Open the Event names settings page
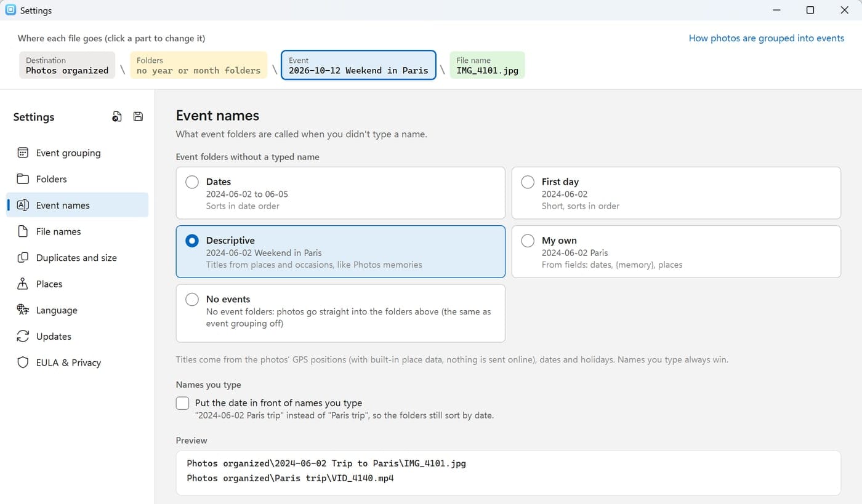 [78, 205]
